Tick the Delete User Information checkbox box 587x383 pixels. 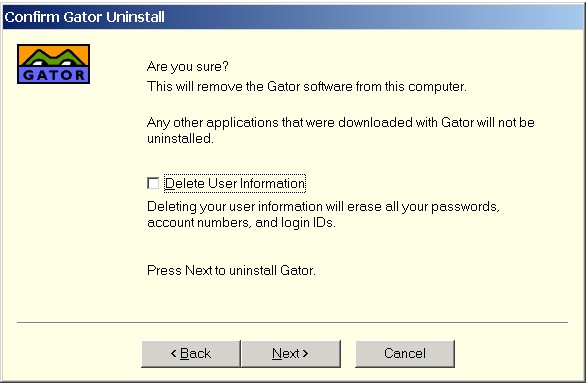[153, 183]
